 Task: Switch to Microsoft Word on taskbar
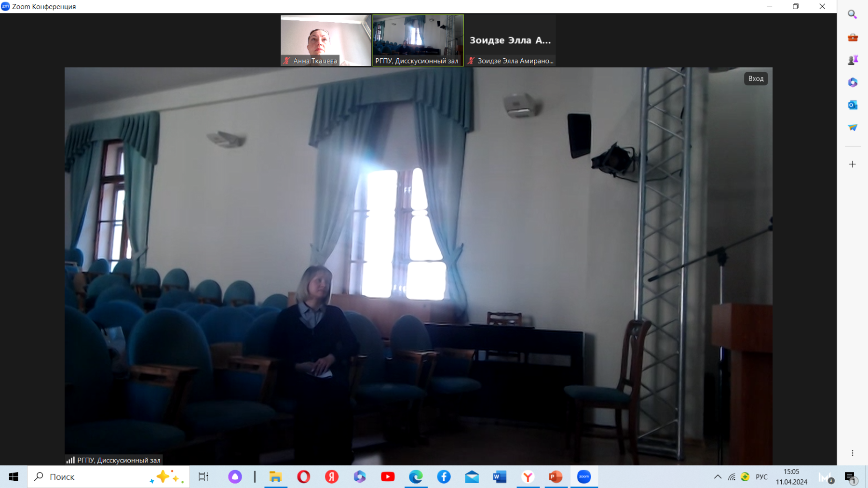(500, 477)
